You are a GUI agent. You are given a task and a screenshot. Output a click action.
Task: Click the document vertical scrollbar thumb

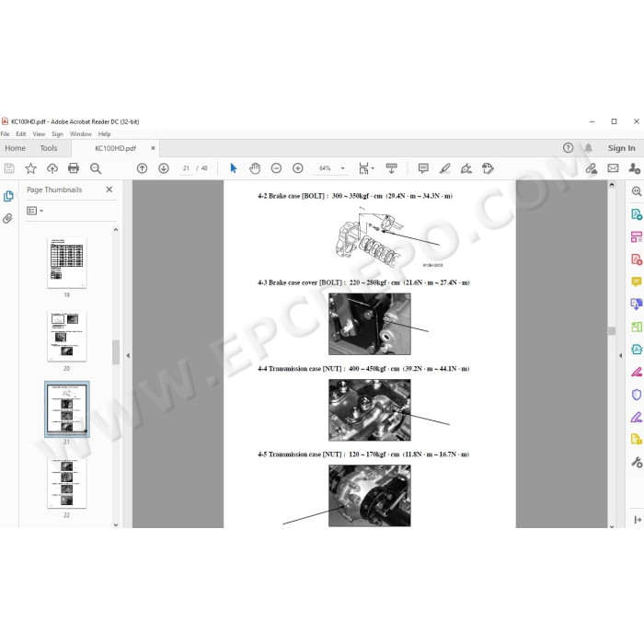pos(612,331)
